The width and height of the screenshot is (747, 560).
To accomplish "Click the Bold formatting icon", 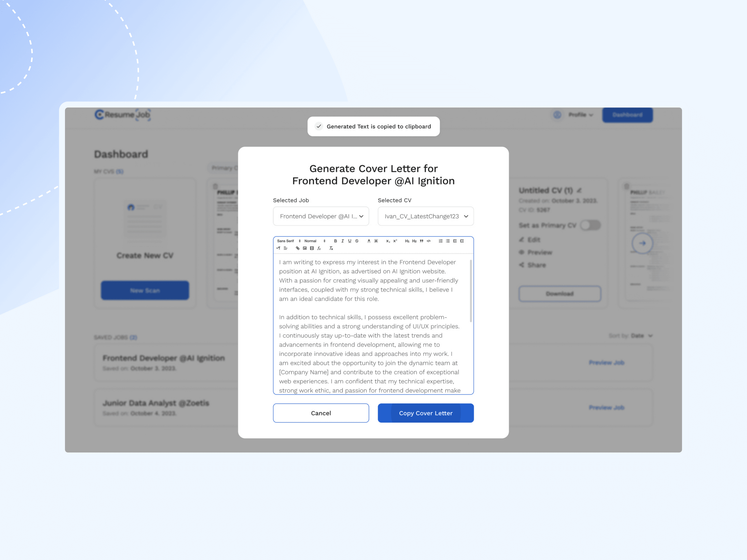I will pos(333,240).
